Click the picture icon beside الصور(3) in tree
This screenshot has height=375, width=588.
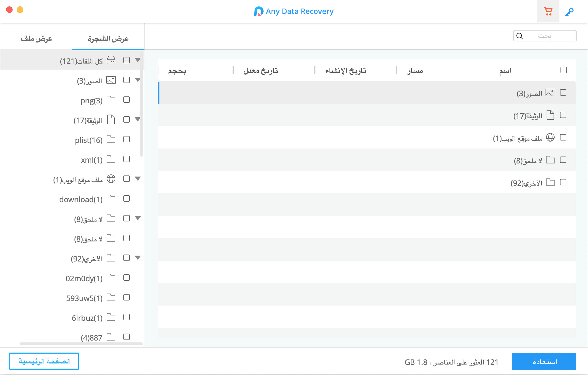tap(111, 80)
